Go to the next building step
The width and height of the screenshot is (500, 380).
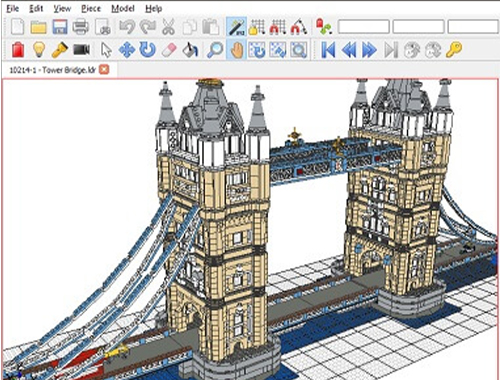pyautogui.click(x=370, y=50)
